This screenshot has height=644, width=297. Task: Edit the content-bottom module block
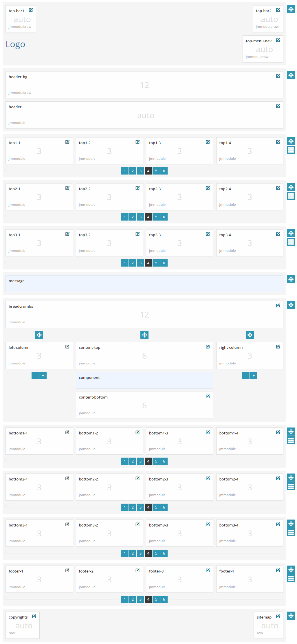coord(208,397)
